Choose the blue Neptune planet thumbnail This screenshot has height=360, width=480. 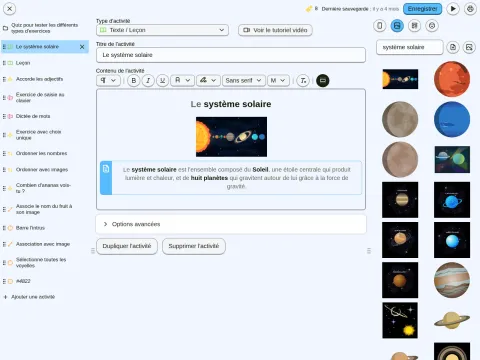(x=452, y=119)
